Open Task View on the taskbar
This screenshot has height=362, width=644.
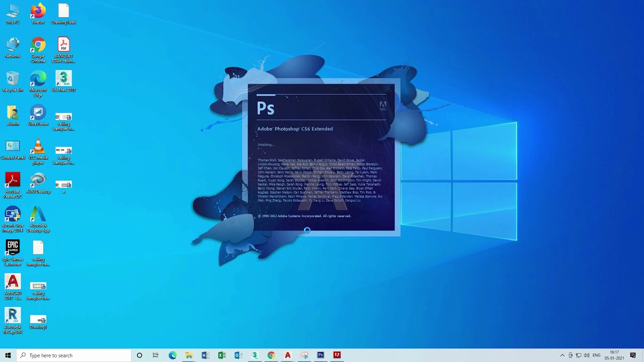(155, 355)
